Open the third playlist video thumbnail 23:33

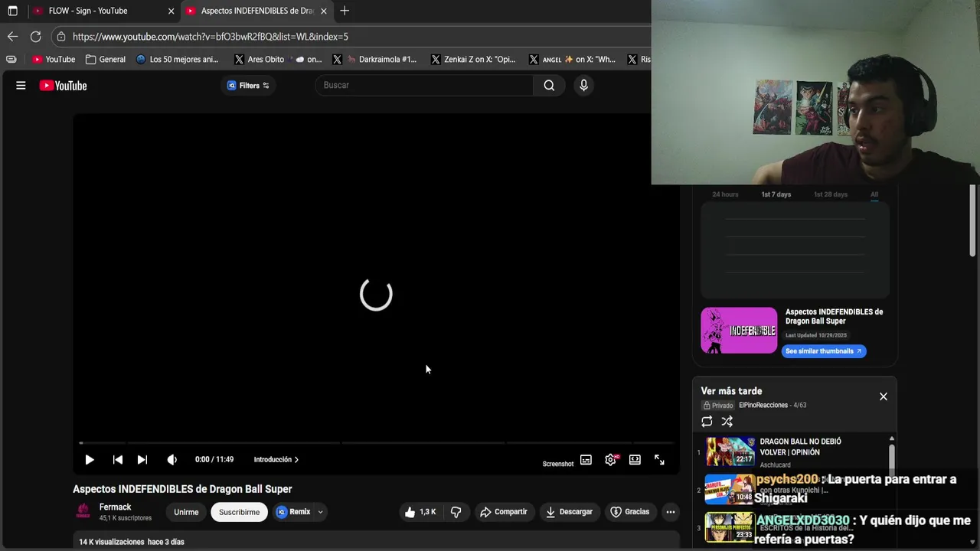(x=730, y=528)
